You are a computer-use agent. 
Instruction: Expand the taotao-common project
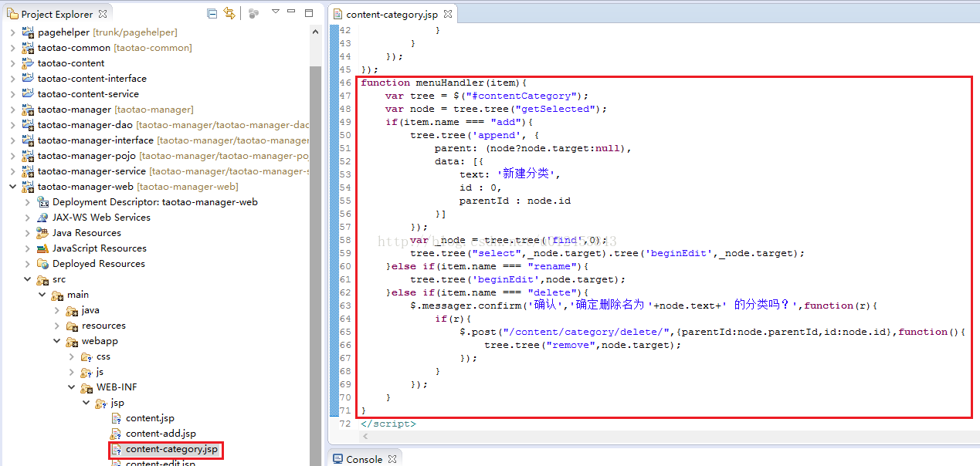[12, 48]
